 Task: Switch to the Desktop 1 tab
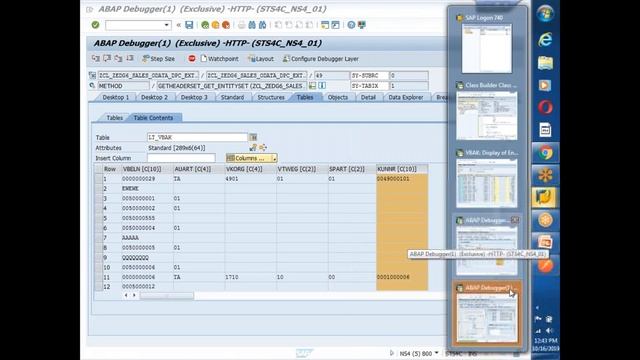(116, 97)
